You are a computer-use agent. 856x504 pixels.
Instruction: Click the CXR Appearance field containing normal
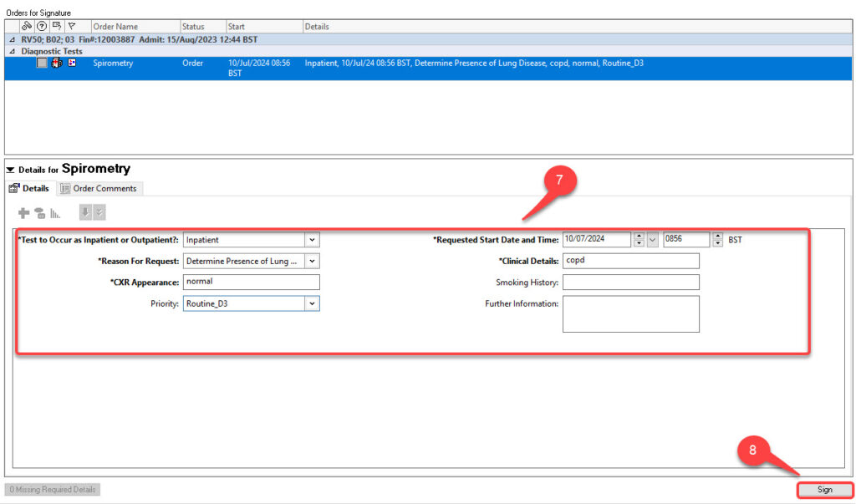coord(251,283)
